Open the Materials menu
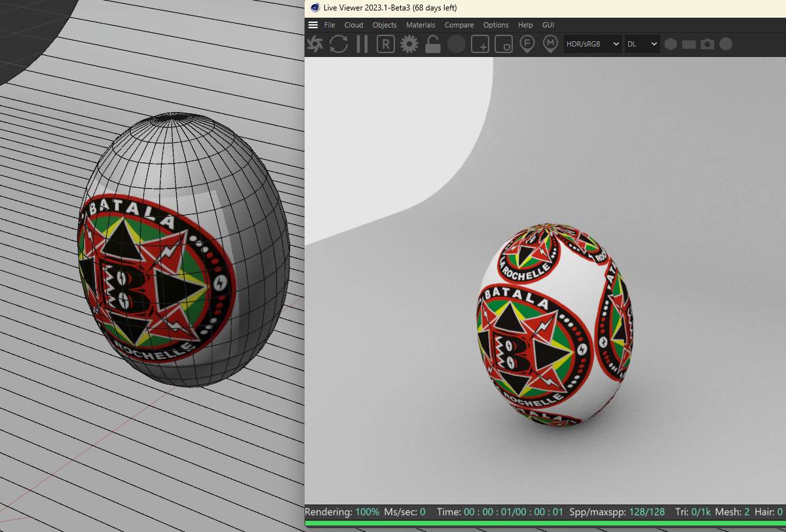Screen dimensions: 786x532 point(421,25)
